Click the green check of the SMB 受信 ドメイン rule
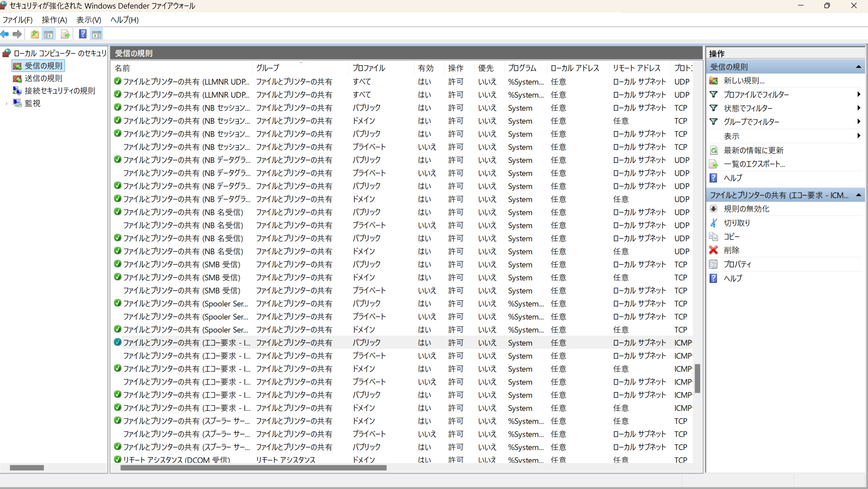868x489 pixels. (x=118, y=277)
